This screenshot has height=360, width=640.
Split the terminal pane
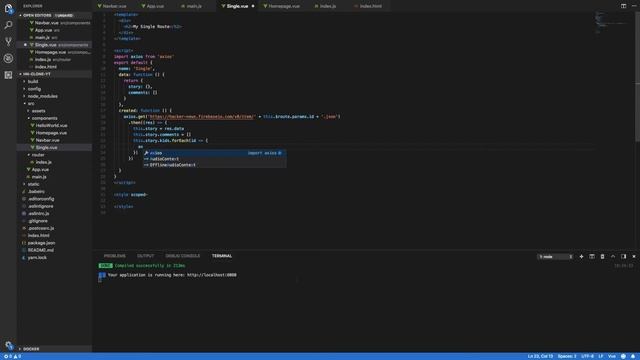[x=592, y=256]
